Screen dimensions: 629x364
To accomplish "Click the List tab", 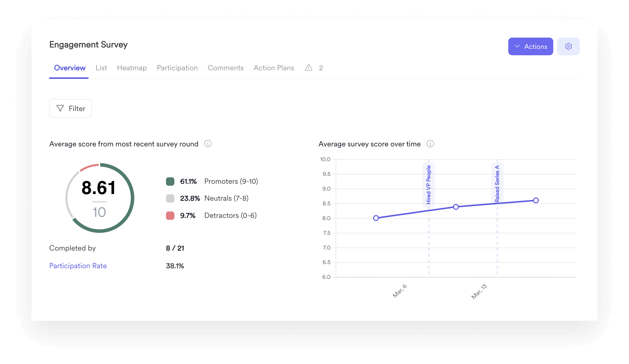I will click(101, 68).
